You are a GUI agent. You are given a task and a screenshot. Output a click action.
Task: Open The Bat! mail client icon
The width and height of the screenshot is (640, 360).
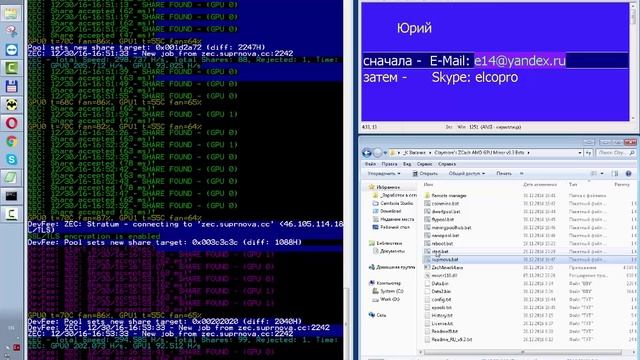tap(11, 104)
